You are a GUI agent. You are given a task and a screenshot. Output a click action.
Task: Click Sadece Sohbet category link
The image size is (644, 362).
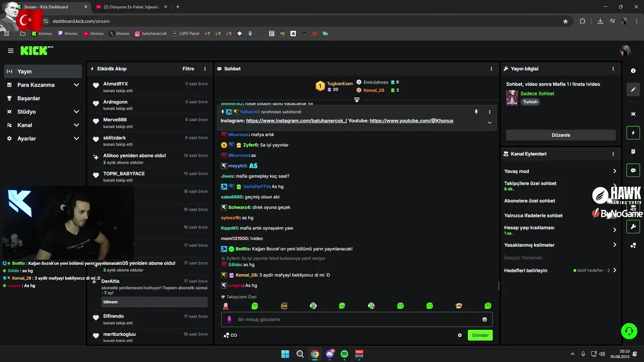coord(537,94)
